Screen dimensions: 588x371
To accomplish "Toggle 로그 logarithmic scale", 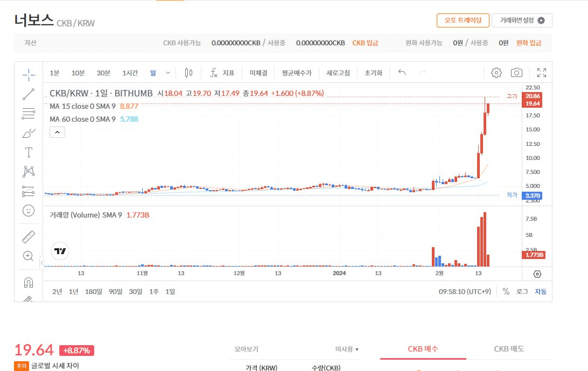I will pos(522,291).
